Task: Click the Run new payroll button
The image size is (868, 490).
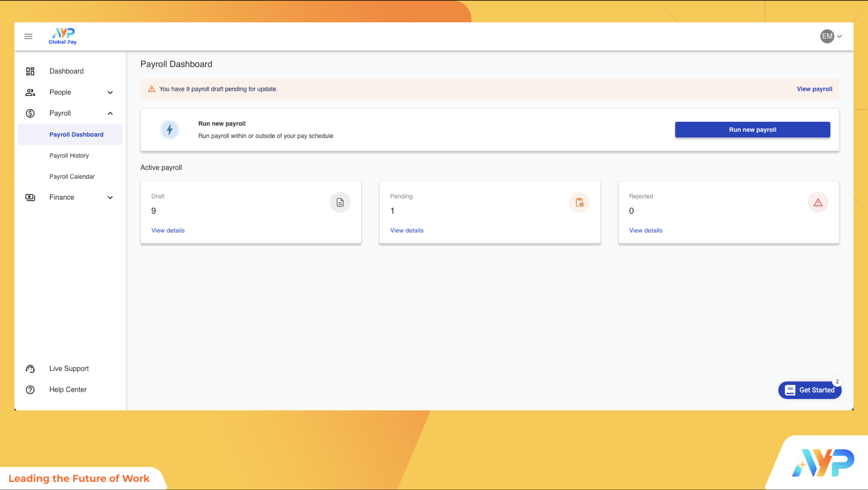Action: point(752,129)
